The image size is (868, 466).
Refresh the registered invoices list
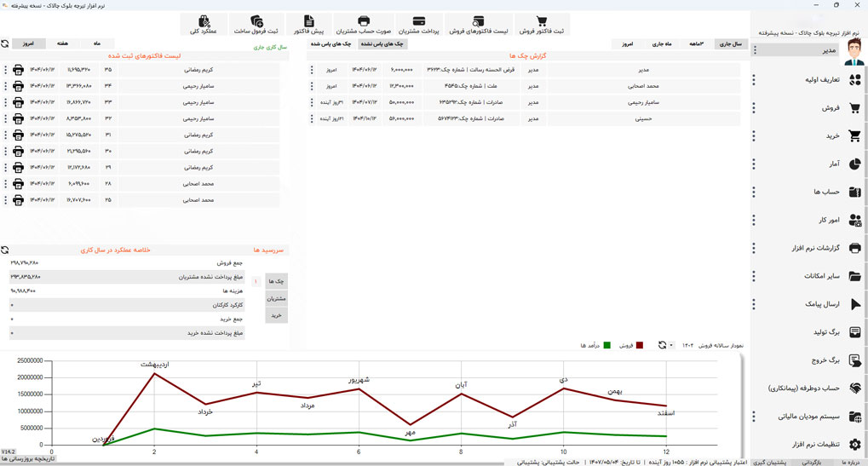click(5, 43)
